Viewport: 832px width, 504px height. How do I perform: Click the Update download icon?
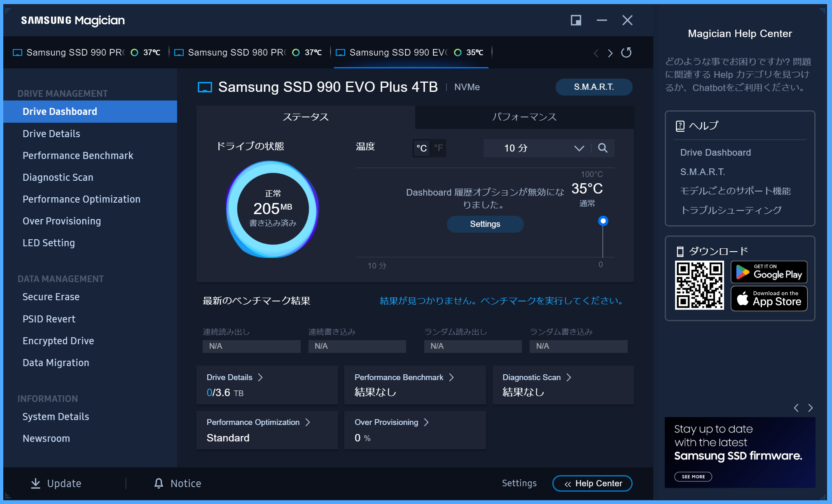tap(36, 483)
